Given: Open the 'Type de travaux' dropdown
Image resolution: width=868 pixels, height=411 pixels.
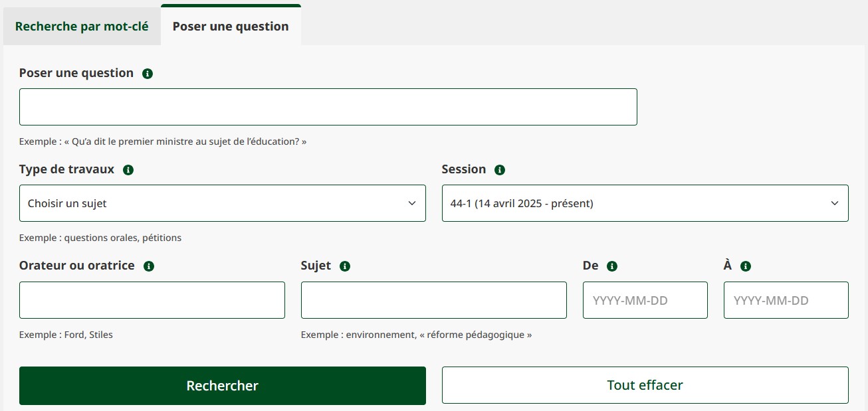Looking at the screenshot, I should tap(223, 203).
